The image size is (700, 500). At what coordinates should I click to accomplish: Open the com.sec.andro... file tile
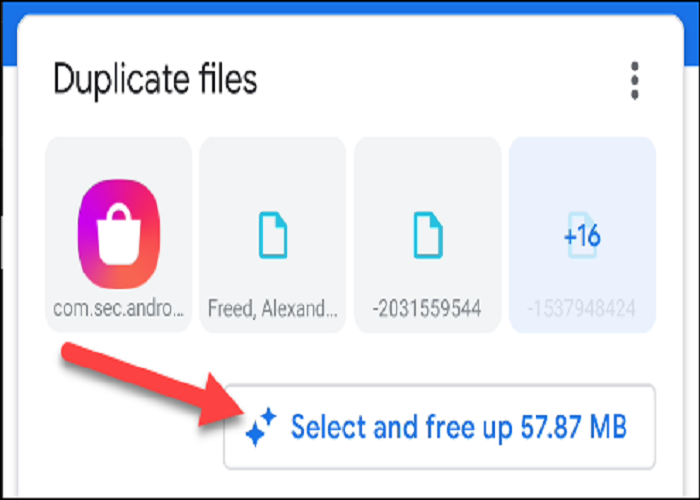tap(119, 235)
